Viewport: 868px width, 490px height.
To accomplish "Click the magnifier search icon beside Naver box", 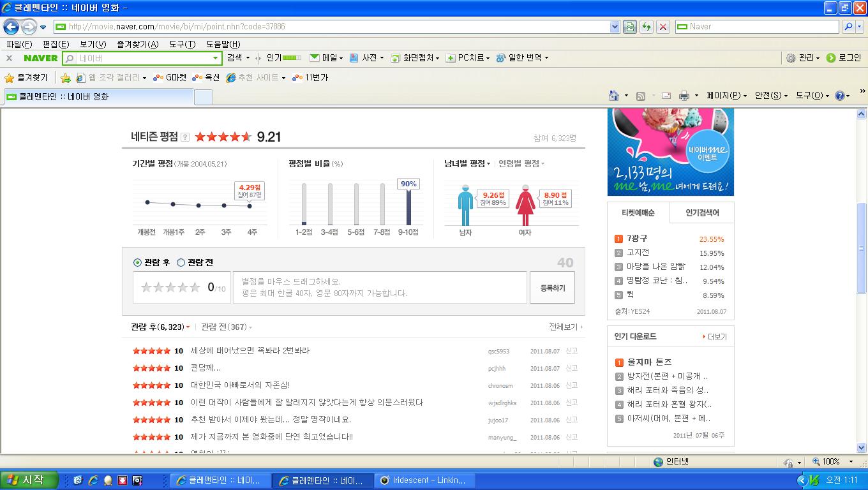I will pyautogui.click(x=847, y=27).
